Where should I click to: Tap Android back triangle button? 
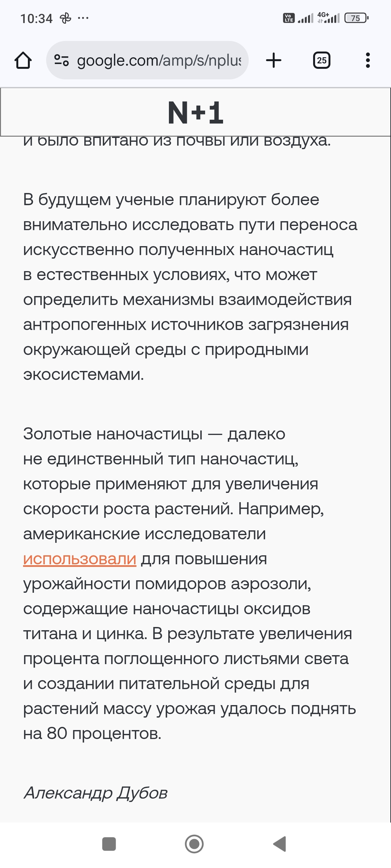click(280, 844)
